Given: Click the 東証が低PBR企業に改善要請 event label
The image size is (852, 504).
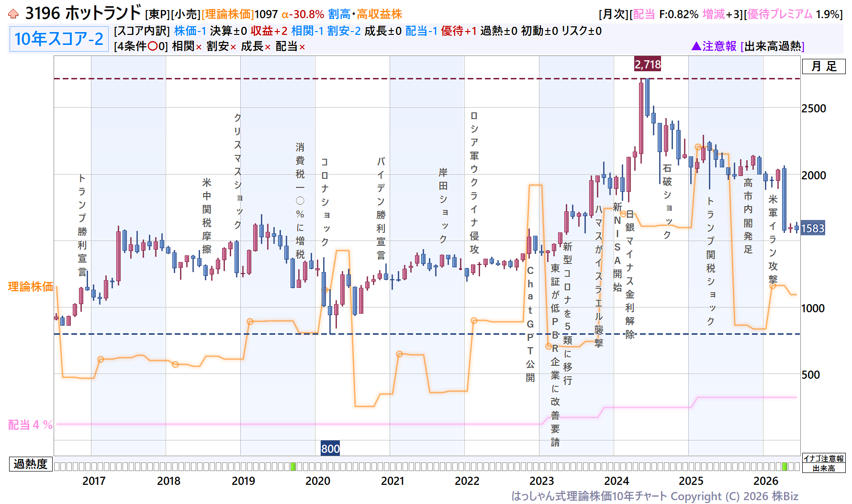Looking at the screenshot, I should coord(555,355).
